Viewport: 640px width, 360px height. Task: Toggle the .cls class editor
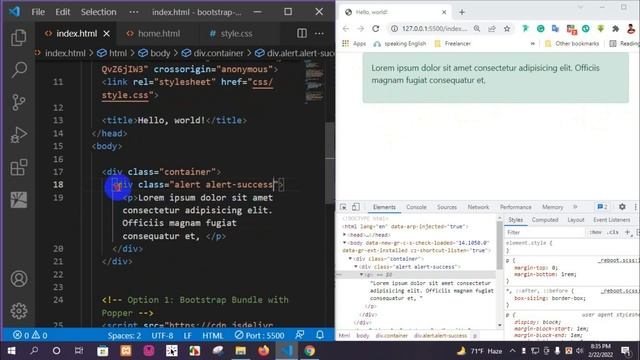click(x=613, y=232)
